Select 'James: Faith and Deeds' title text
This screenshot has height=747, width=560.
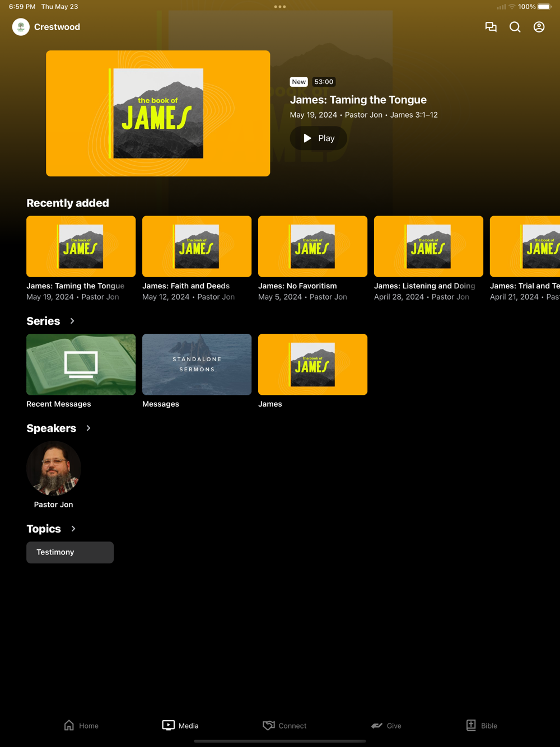[x=186, y=286]
